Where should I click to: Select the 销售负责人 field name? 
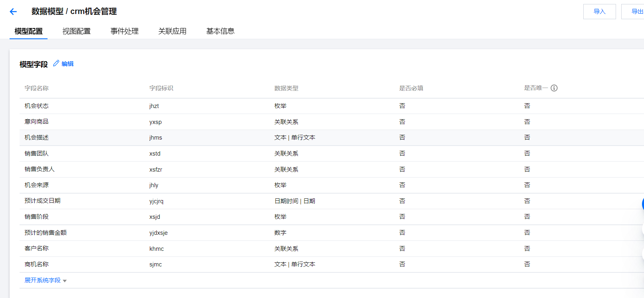pyautogui.click(x=39, y=169)
